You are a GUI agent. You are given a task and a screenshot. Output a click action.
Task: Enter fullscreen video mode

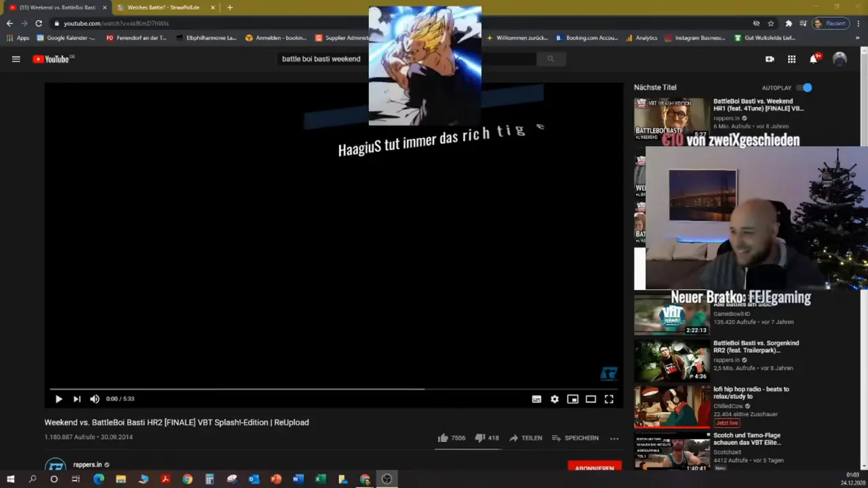609,399
